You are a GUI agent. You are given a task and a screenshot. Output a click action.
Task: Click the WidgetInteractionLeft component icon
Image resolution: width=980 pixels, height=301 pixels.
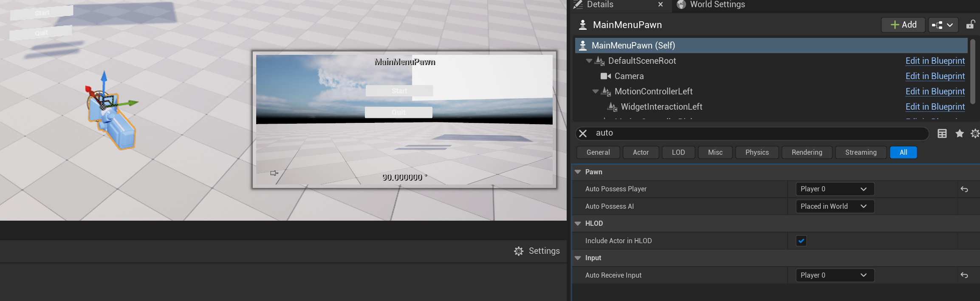click(x=612, y=107)
